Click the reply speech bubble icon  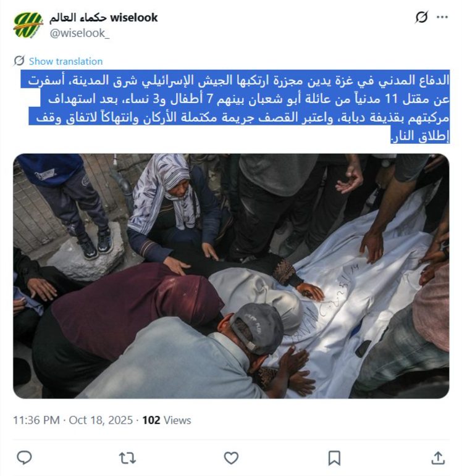[x=24, y=457]
